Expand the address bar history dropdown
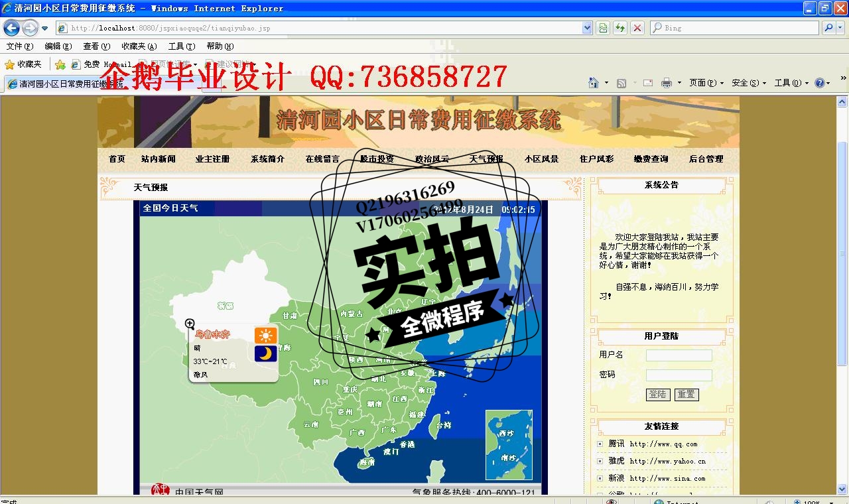The image size is (849, 504). [587, 28]
